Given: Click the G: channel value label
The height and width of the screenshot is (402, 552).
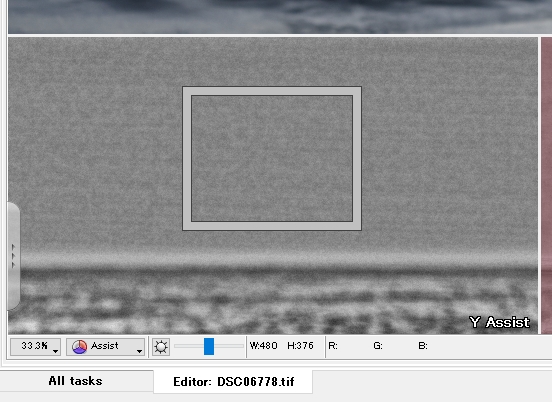Looking at the screenshot, I should (x=378, y=346).
